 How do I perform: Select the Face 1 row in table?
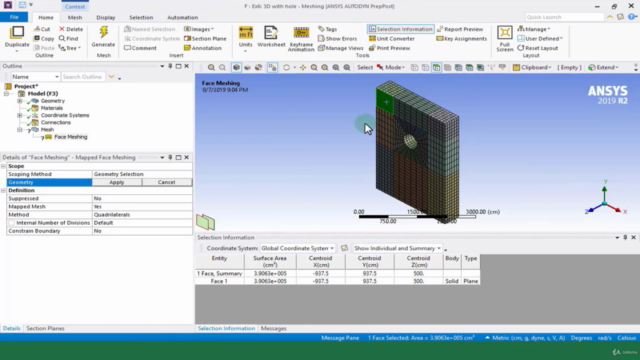pyautogui.click(x=337, y=281)
